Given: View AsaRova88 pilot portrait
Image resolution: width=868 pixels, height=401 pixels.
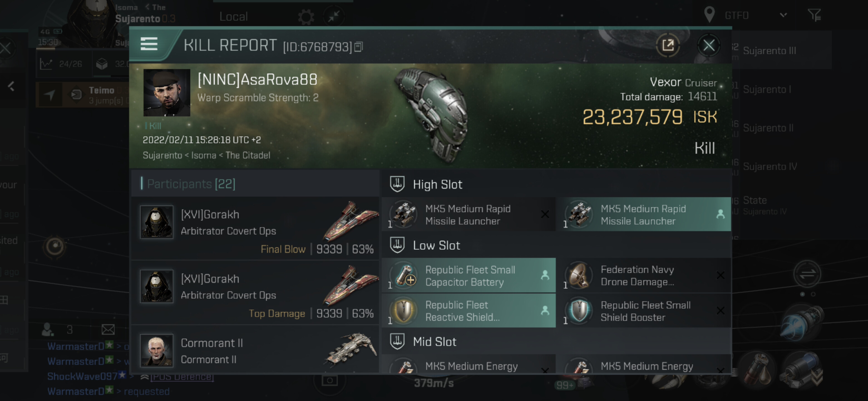Looking at the screenshot, I should [166, 93].
